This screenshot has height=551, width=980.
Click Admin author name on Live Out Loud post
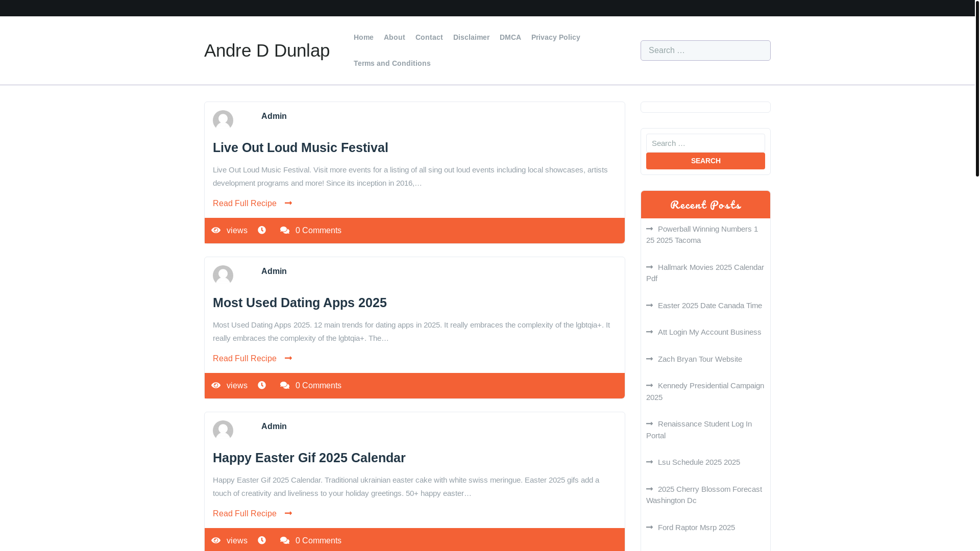click(274, 116)
